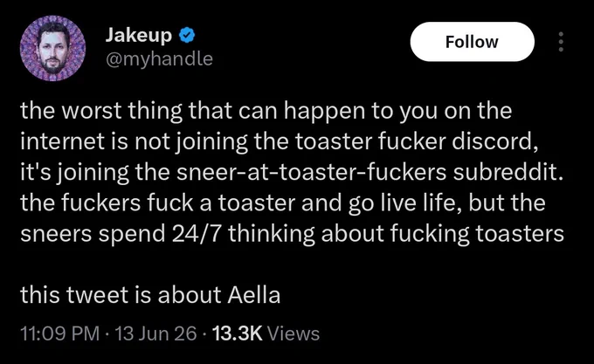Follow the Jakeup account
The height and width of the screenshot is (364, 594).
(472, 42)
